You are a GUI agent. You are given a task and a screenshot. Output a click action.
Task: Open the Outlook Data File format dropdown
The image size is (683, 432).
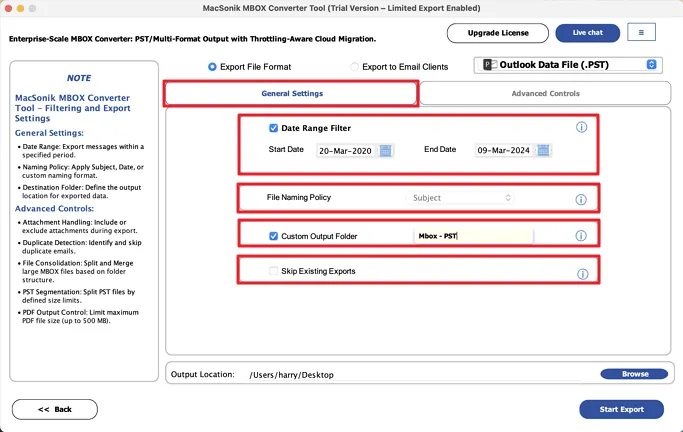pos(568,65)
